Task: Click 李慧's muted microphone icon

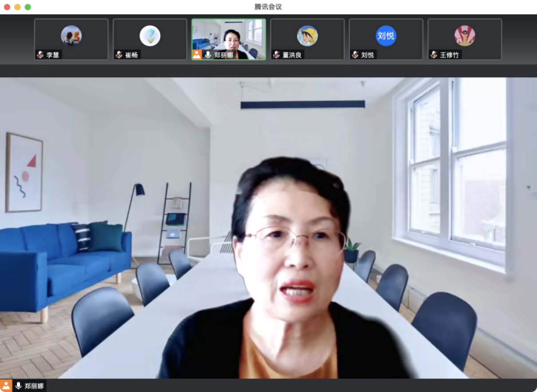Action: coord(40,55)
